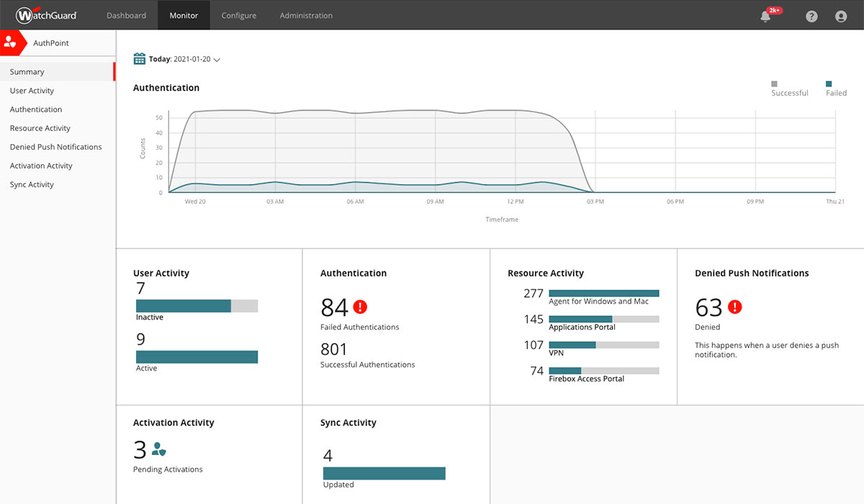
Task: Click the WatchGuard logo
Action: 46,15
